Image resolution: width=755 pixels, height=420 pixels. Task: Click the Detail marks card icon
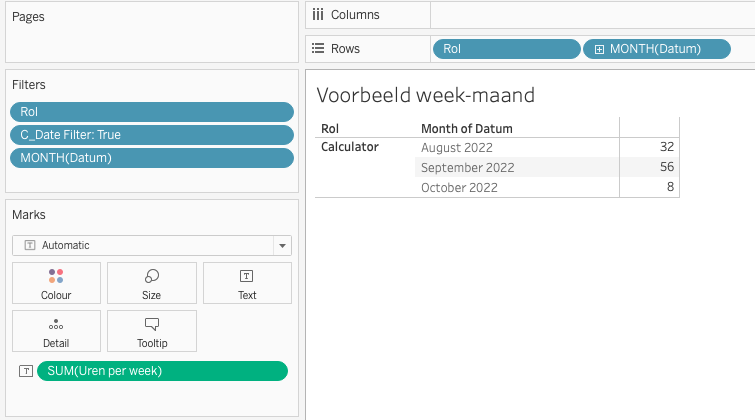56,324
